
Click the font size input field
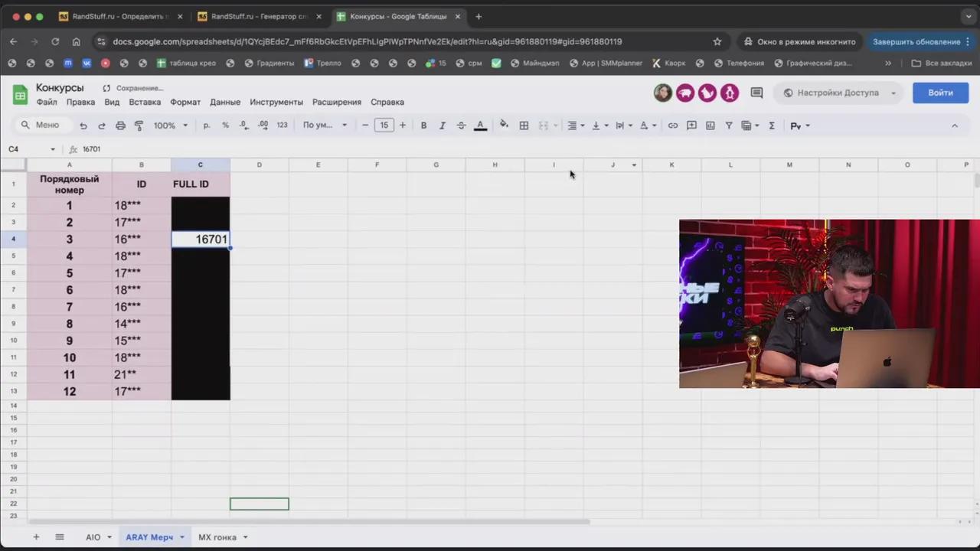point(384,126)
